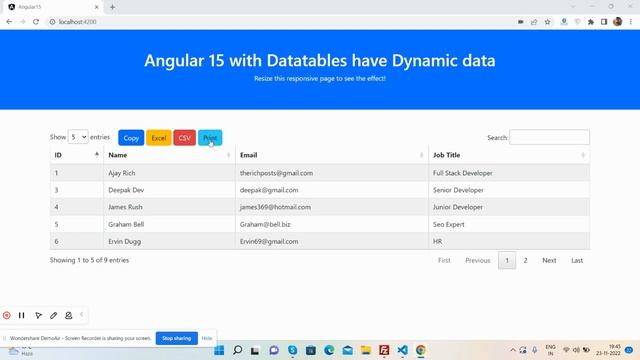Reload the localhost page
The image size is (640, 360).
pos(36,22)
